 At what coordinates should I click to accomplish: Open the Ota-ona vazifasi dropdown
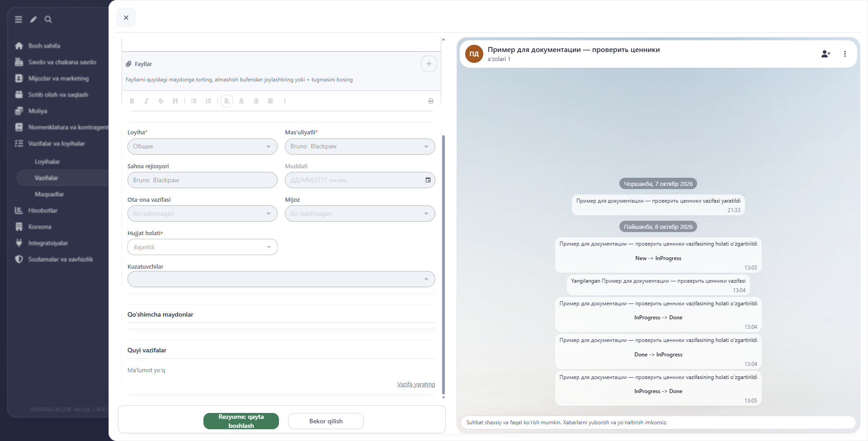tap(203, 213)
